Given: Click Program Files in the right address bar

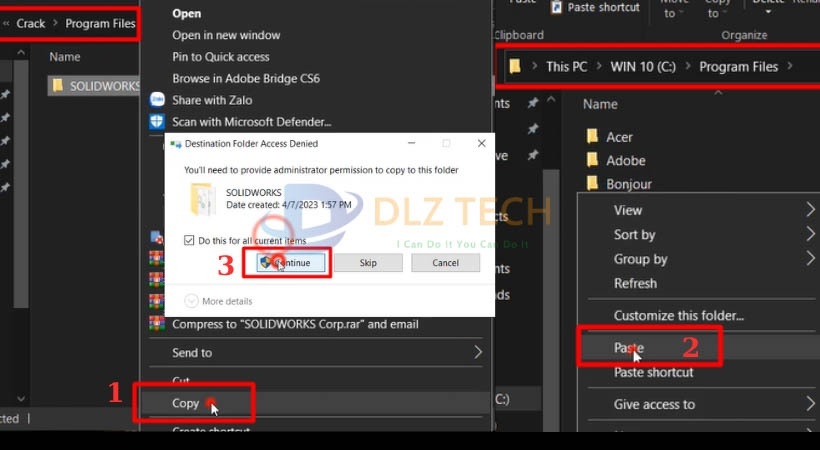Looking at the screenshot, I should (738, 66).
